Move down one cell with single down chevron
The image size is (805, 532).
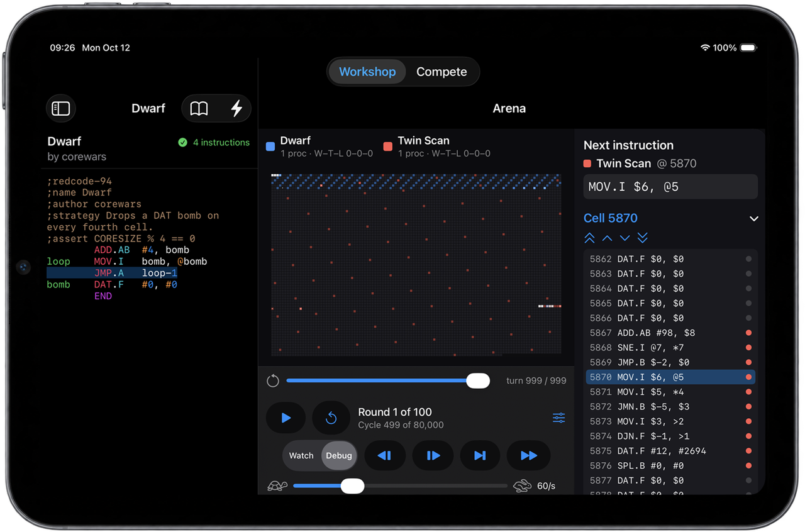625,238
